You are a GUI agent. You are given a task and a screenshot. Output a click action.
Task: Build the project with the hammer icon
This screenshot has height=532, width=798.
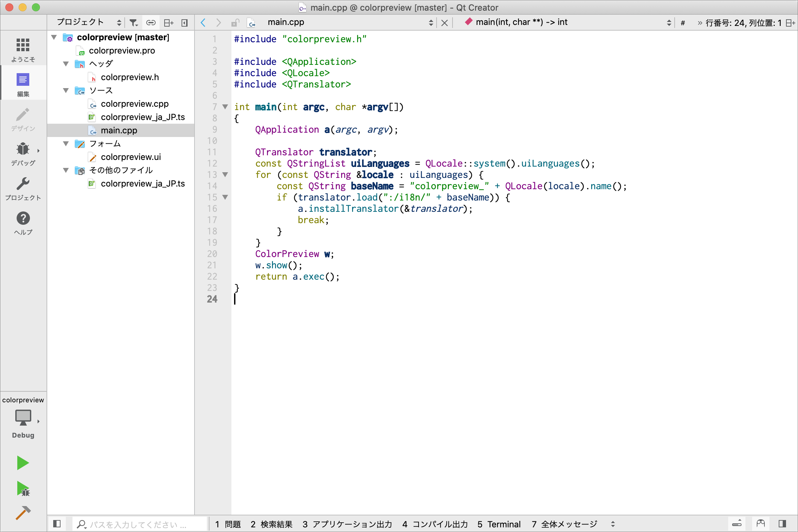[x=23, y=513]
